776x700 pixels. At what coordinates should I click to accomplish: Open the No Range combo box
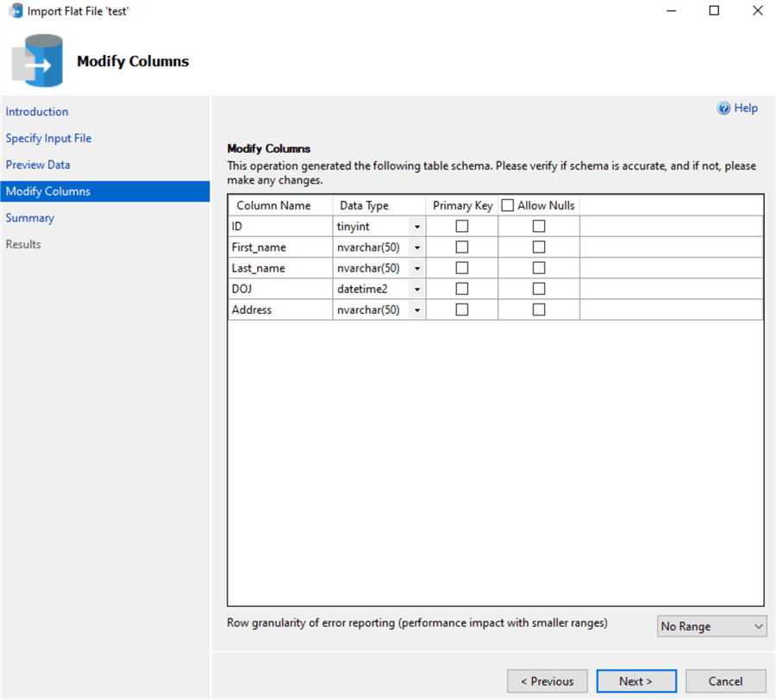710,626
